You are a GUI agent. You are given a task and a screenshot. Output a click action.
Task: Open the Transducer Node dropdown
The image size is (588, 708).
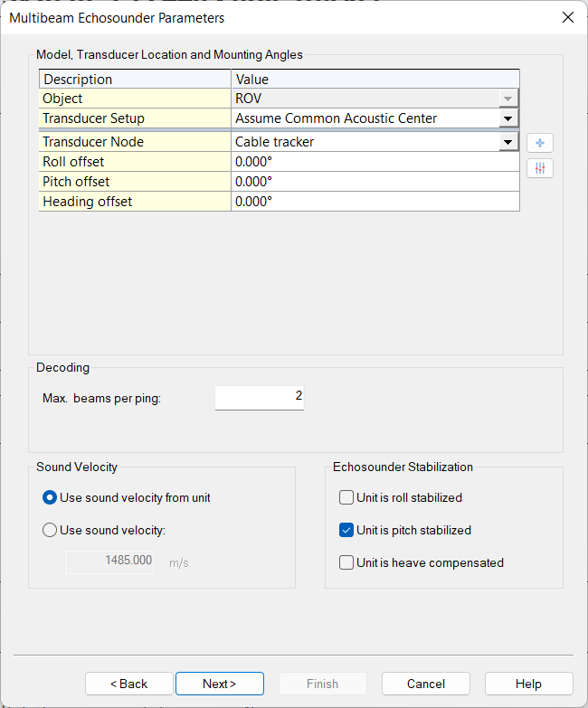click(x=508, y=142)
